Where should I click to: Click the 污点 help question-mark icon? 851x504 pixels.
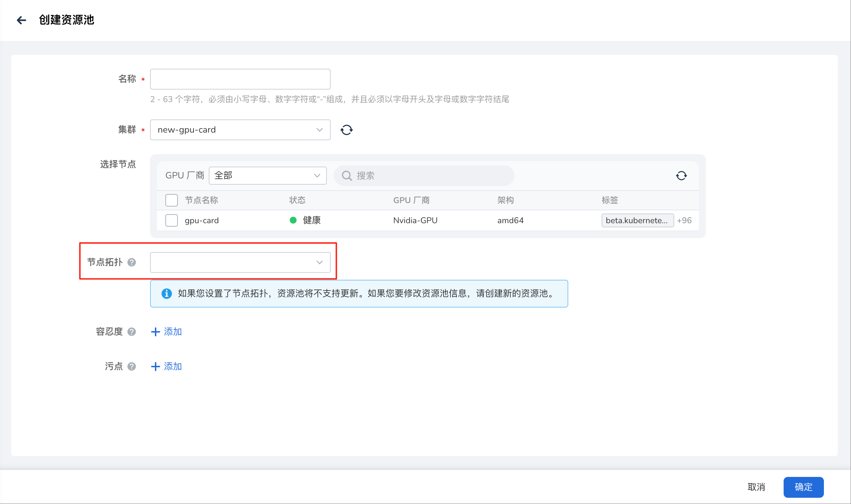coord(132,367)
